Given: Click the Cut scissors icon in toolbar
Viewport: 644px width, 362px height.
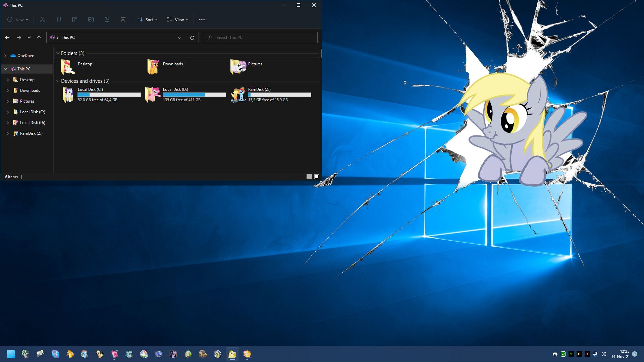Looking at the screenshot, I should tap(43, 19).
